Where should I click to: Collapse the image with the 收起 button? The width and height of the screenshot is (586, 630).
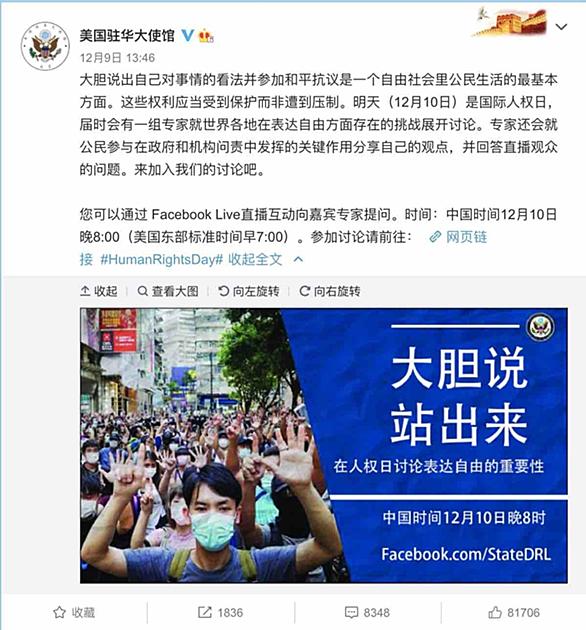click(x=99, y=291)
